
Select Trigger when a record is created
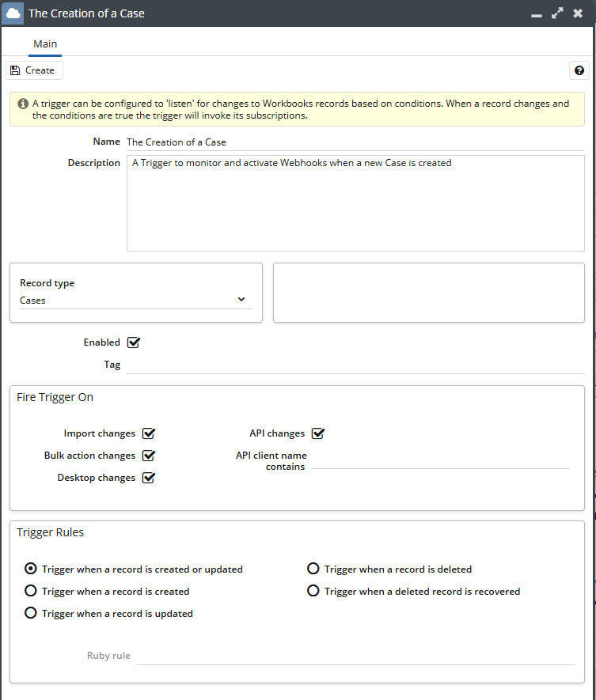31,591
